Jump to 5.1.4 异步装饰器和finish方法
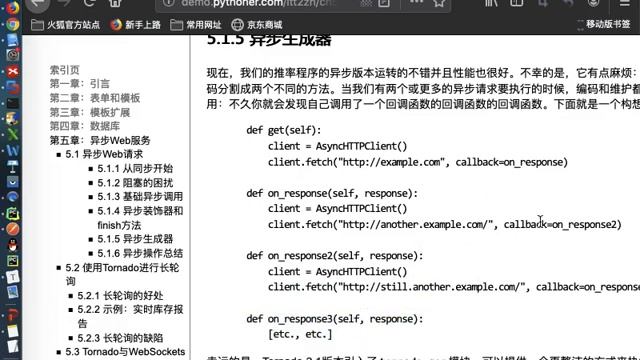 pyautogui.click(x=140, y=218)
